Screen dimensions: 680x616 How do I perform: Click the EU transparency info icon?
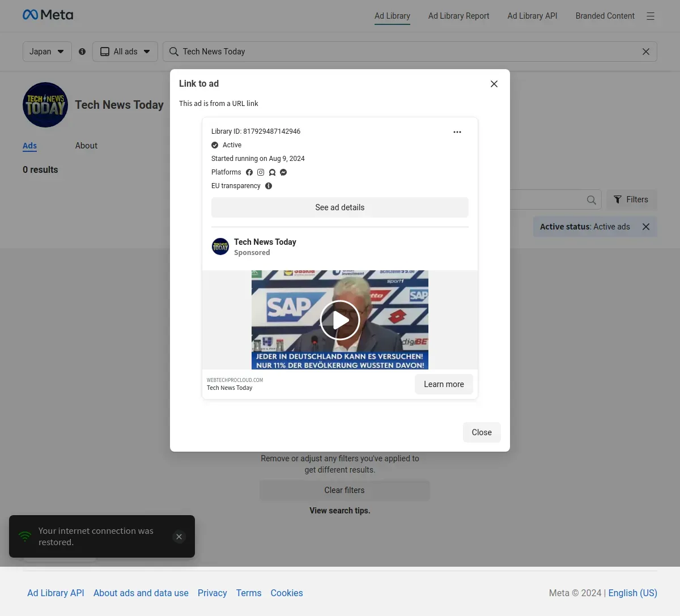(x=269, y=186)
